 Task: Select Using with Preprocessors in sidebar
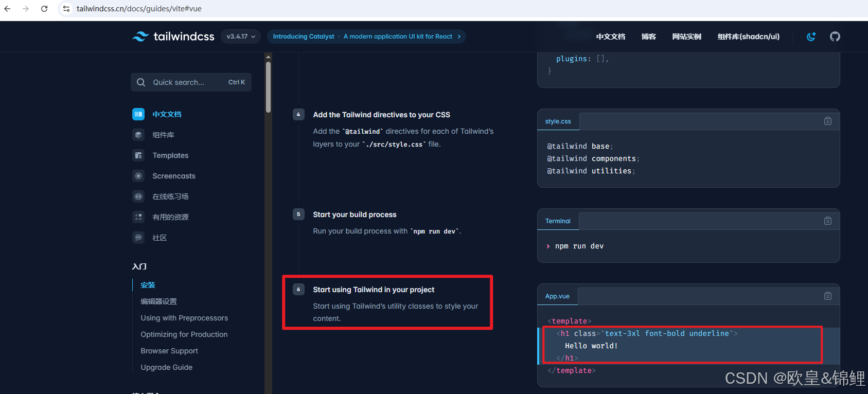point(184,318)
